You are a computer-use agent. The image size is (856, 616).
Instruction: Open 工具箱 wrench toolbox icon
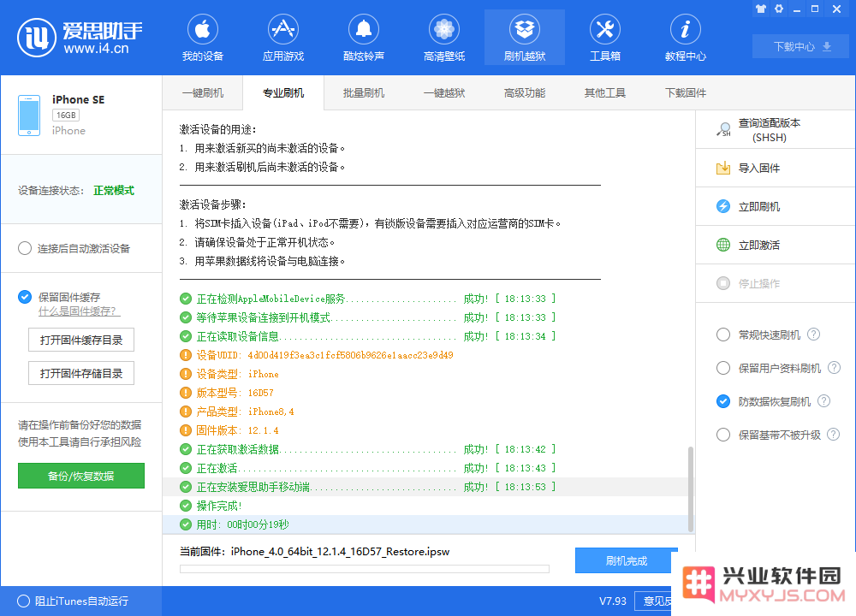click(x=605, y=29)
